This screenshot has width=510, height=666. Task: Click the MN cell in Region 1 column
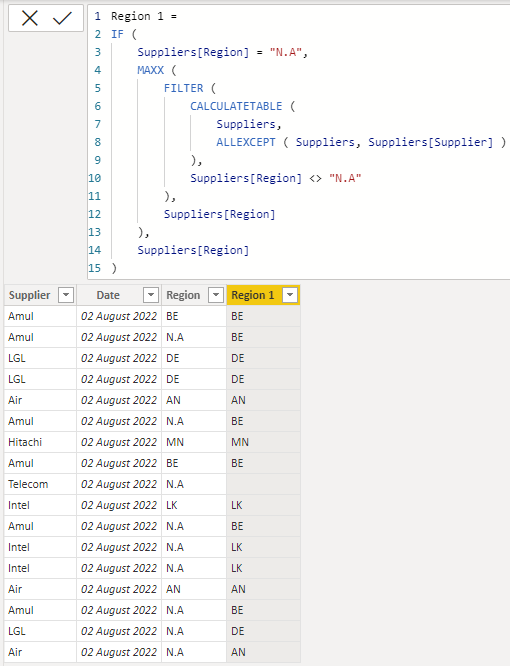click(263, 442)
